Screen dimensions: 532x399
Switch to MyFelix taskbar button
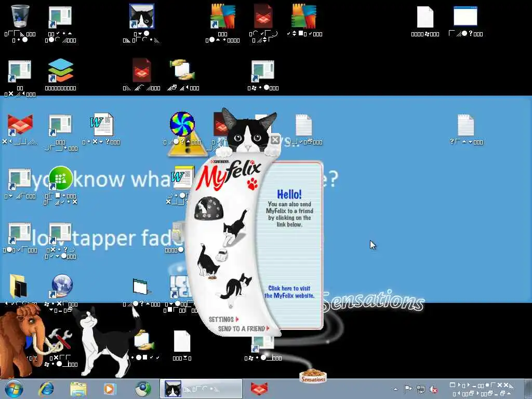[x=201, y=389]
